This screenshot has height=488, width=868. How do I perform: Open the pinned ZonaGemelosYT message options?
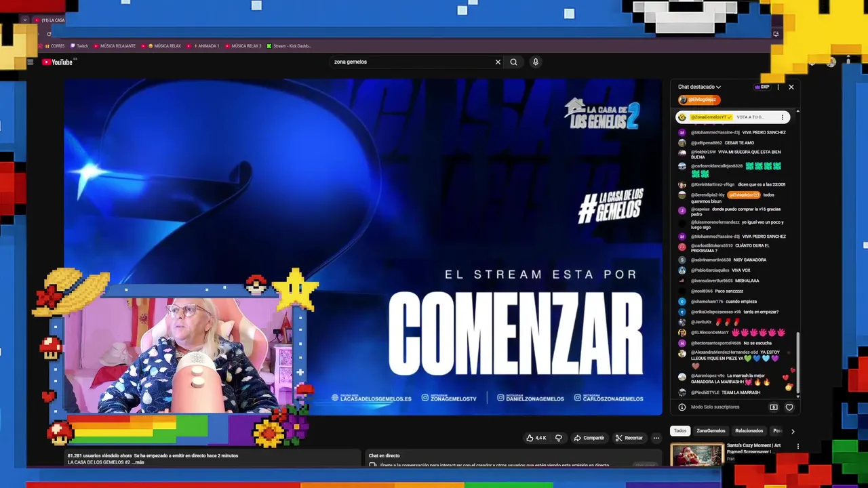click(x=782, y=117)
